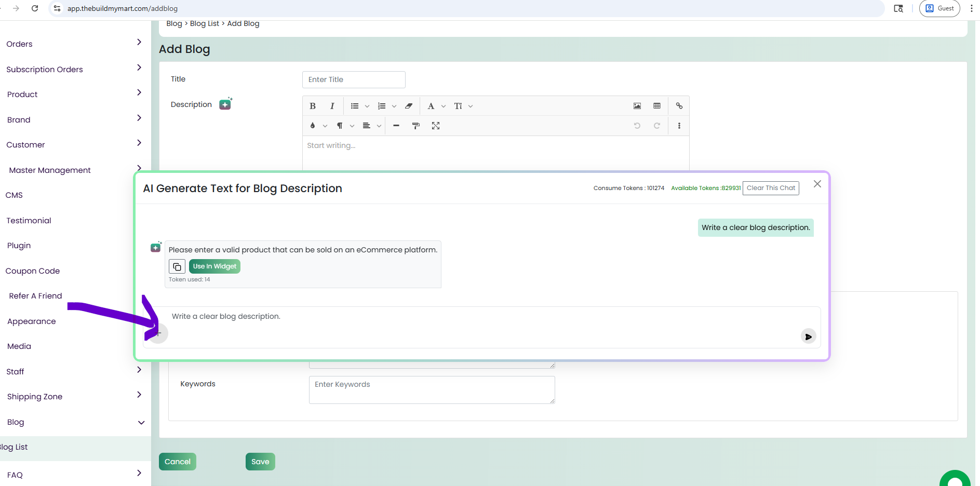Screen dimensions: 980x486
Task: Send the prompt with the arrow icon
Action: 808,336
